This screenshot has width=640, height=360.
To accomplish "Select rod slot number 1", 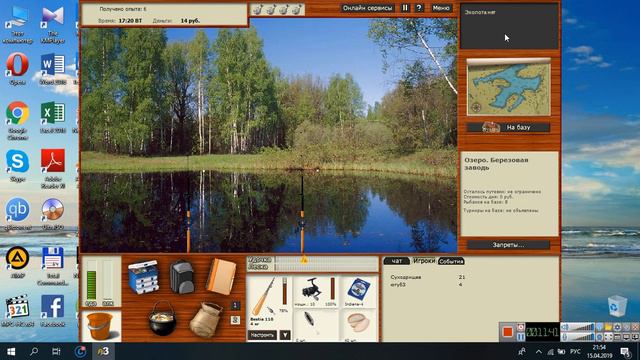I will pos(235,305).
